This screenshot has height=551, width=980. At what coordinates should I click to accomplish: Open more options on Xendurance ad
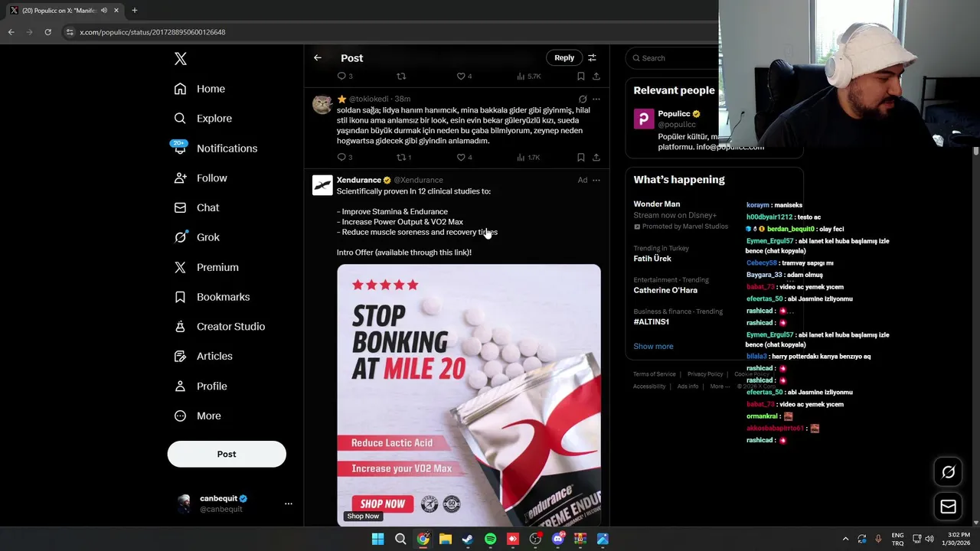pyautogui.click(x=596, y=181)
